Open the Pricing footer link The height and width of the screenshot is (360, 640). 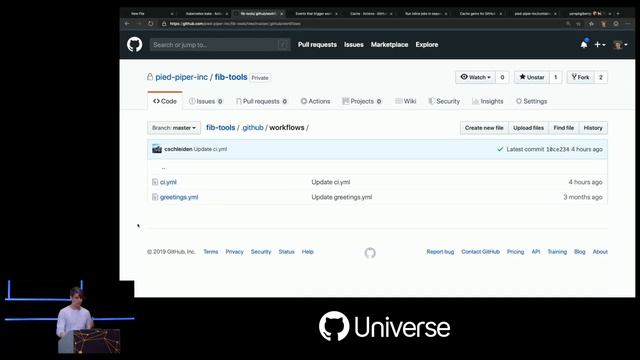[515, 252]
